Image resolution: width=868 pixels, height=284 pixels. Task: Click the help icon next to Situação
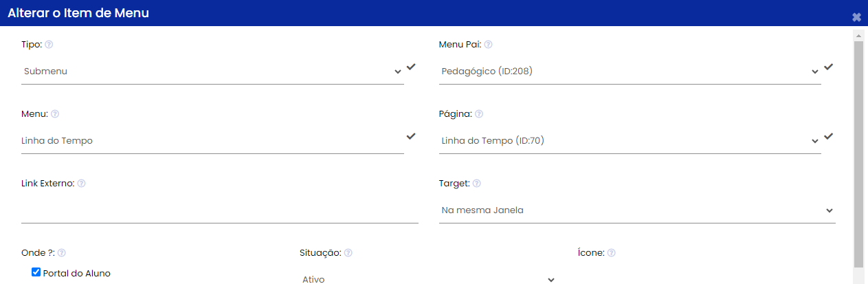348,253
